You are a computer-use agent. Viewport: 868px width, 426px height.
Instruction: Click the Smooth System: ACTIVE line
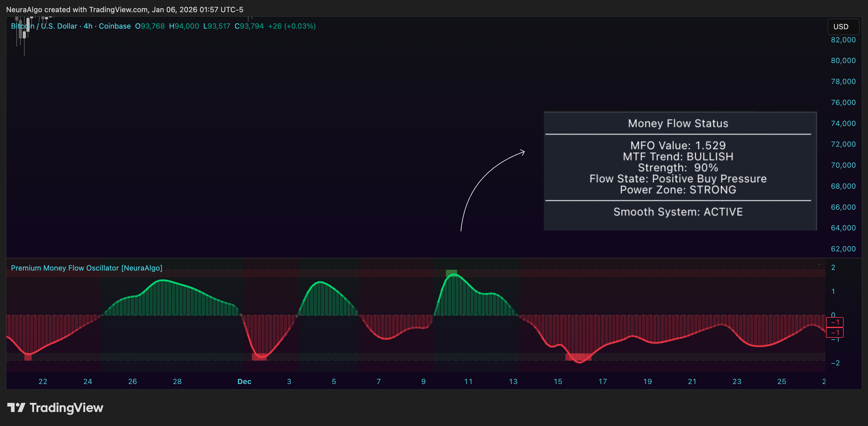(x=678, y=212)
